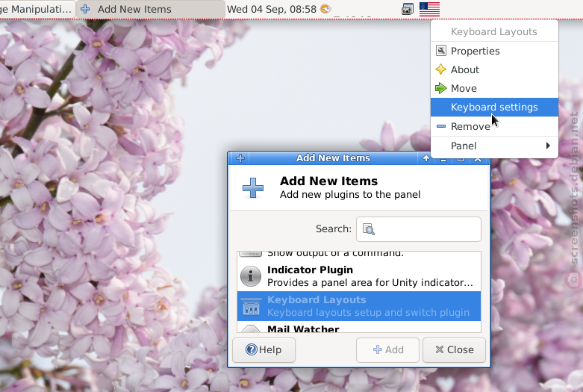Image resolution: width=583 pixels, height=392 pixels.
Task: Click the search magnifier icon in the field
Action: point(369,229)
